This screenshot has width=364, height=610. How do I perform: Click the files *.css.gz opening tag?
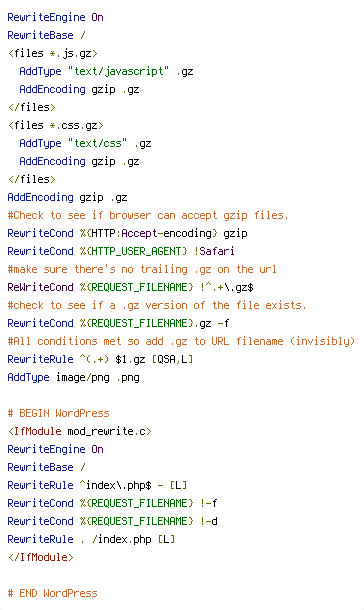tap(56, 125)
